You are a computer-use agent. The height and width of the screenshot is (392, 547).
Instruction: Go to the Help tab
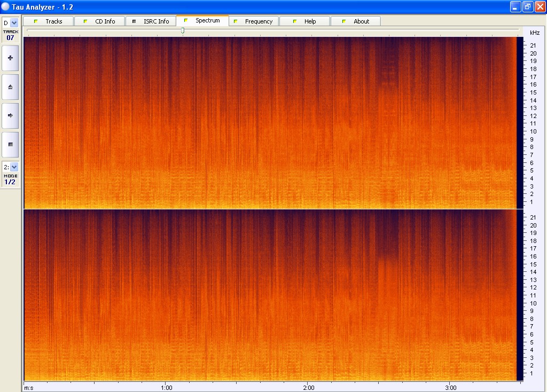(x=310, y=21)
